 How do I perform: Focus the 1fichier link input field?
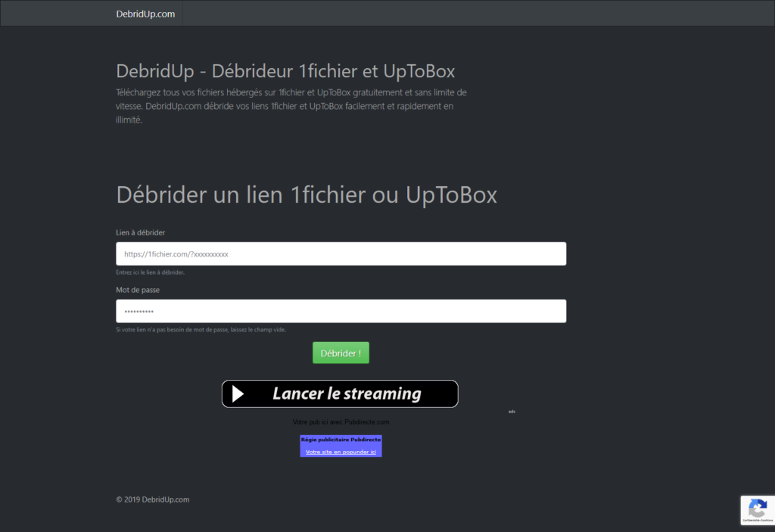point(341,254)
